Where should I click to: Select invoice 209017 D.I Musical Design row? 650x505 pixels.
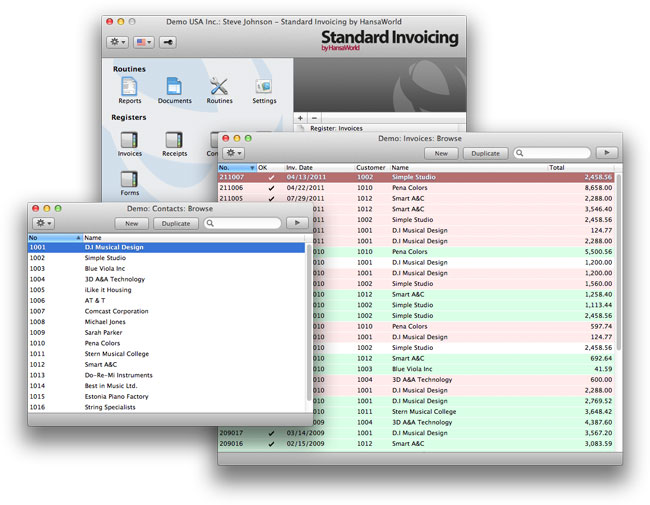point(416,433)
